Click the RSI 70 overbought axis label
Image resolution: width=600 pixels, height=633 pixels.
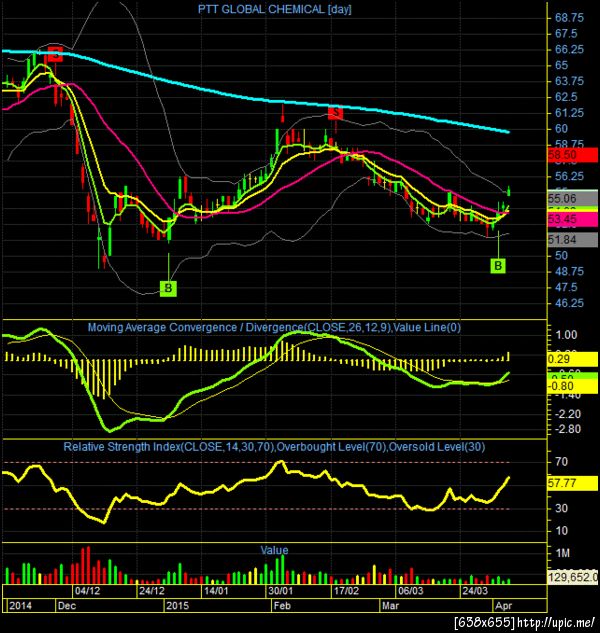click(x=561, y=461)
